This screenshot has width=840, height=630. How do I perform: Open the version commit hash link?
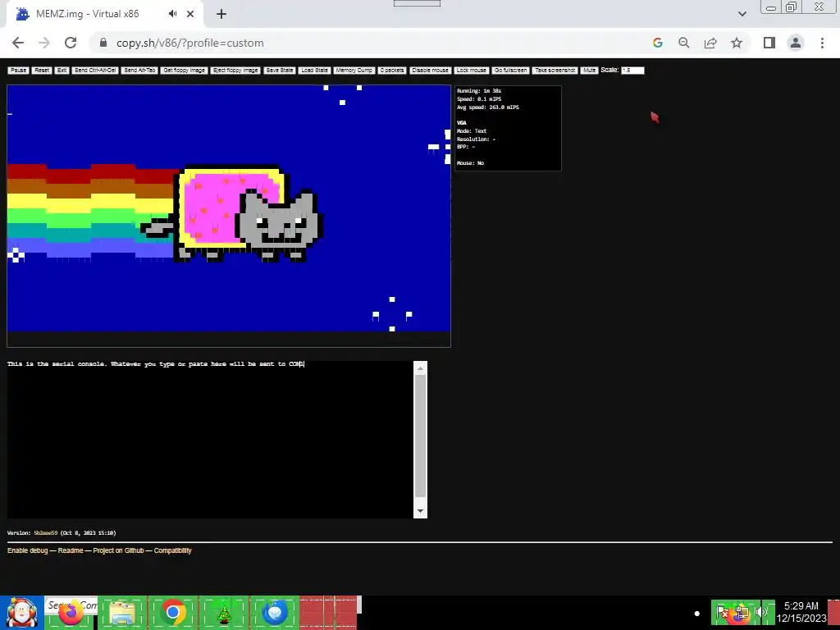click(46, 533)
